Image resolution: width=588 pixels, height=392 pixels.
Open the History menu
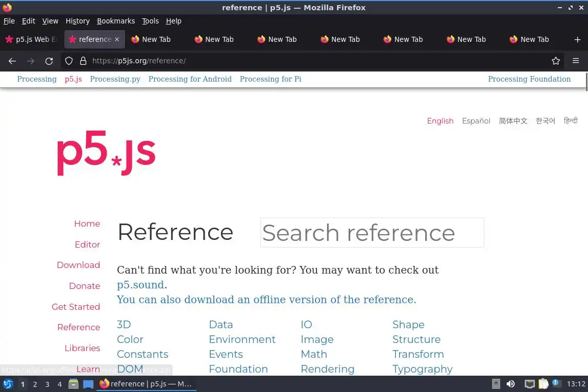pos(78,21)
